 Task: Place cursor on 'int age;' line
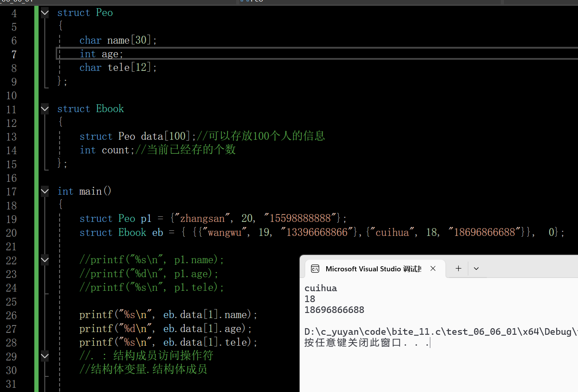[101, 54]
